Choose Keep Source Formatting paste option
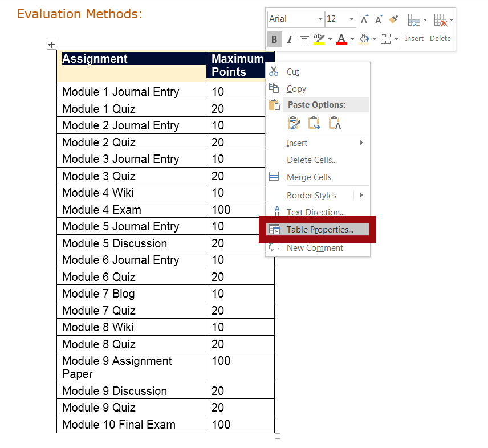Image resolution: width=488 pixels, height=448 pixels. pyautogui.click(x=294, y=123)
